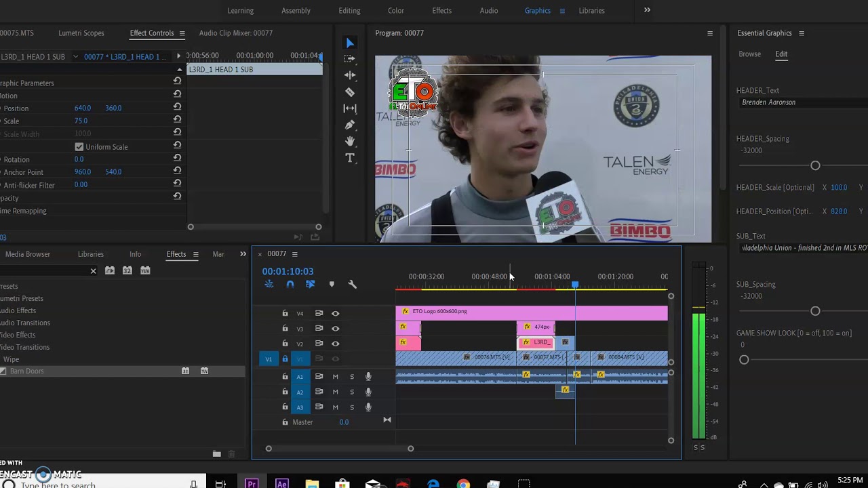Select the Selection tool arrow
Image resolution: width=868 pixels, height=488 pixels.
click(x=350, y=43)
